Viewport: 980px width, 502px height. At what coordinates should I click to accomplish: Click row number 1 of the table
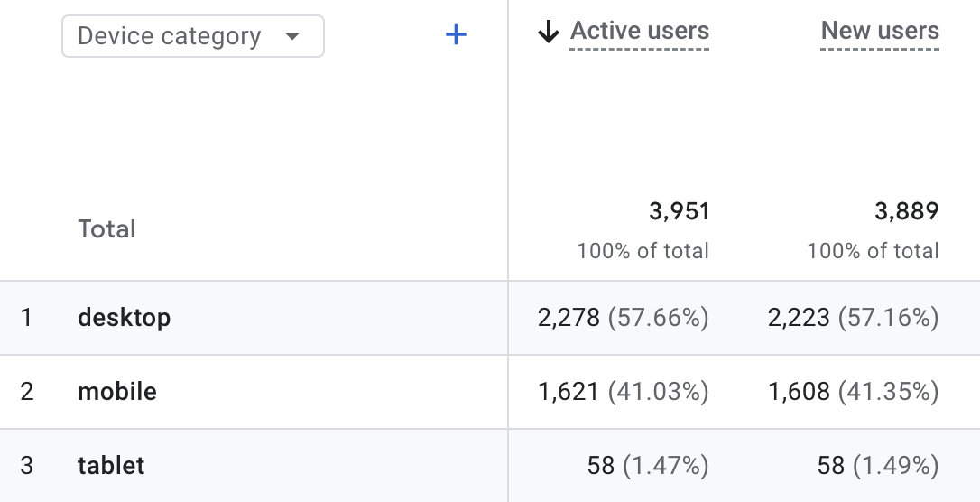tap(26, 318)
